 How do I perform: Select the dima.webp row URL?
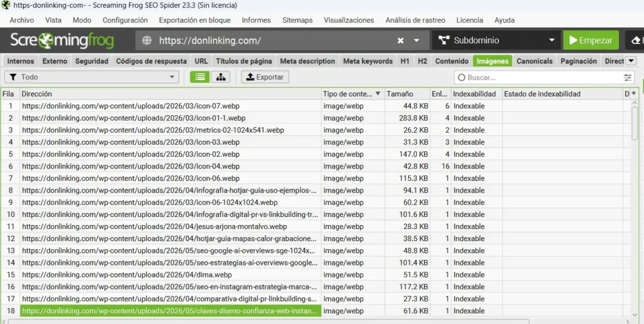point(127,275)
